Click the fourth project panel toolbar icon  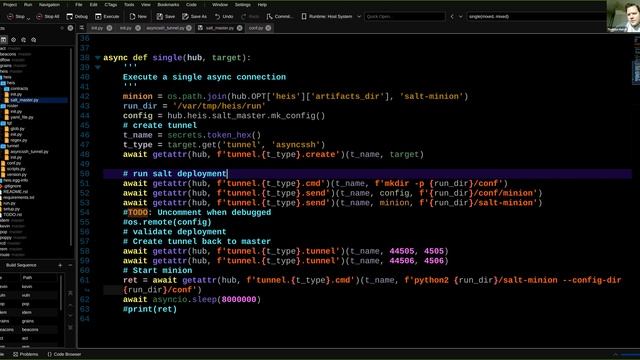pos(33,40)
